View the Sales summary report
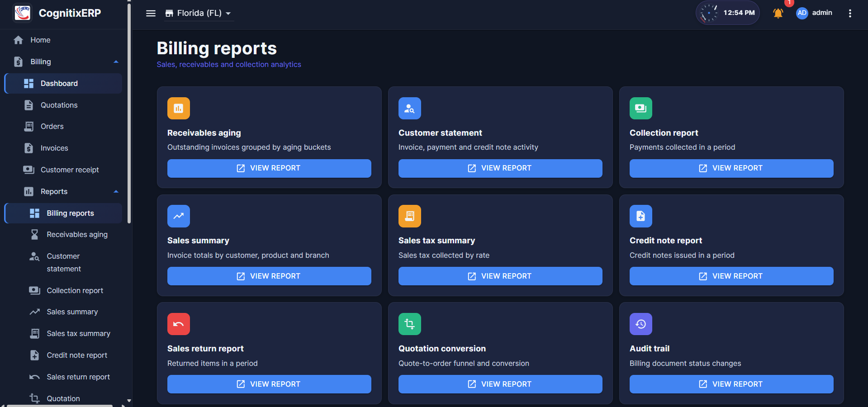The height and width of the screenshot is (407, 868). tap(269, 276)
